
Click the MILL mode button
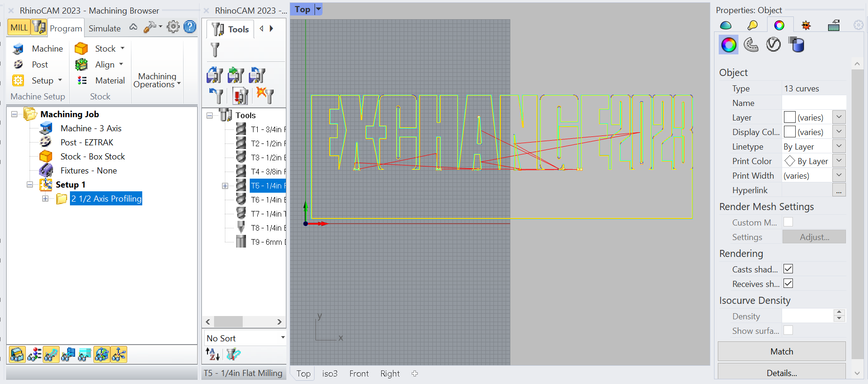[x=19, y=28]
